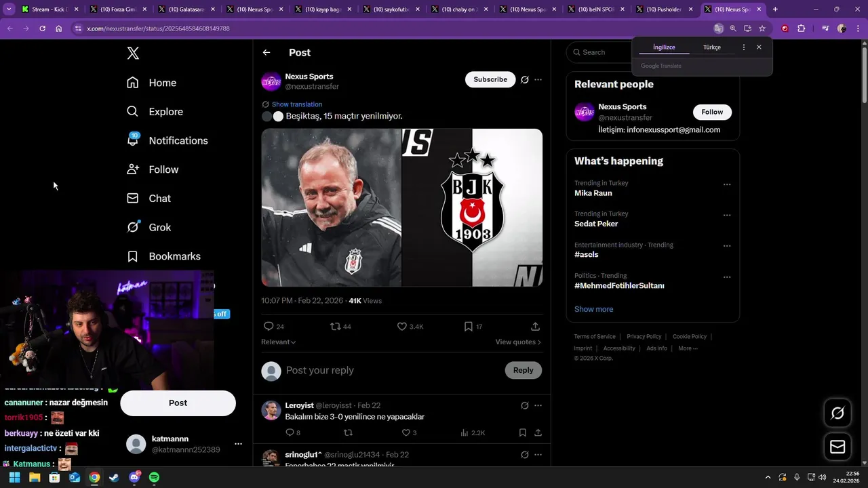Open floating Grok button
The width and height of the screenshot is (868, 488).
tap(837, 413)
